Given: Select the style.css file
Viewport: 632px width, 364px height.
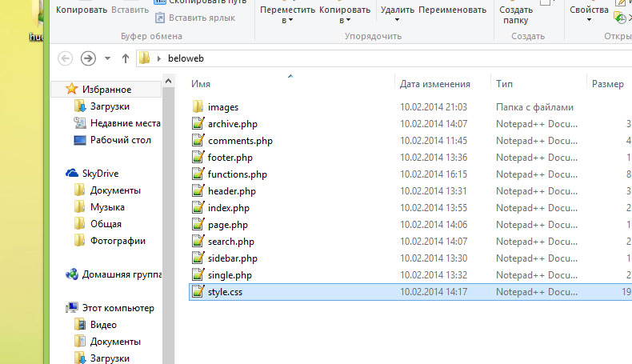Looking at the screenshot, I should [x=224, y=292].
